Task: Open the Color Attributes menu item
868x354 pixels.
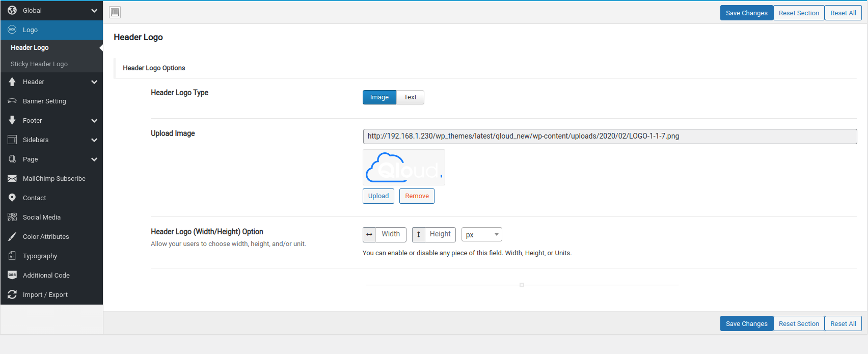Action: coord(51,236)
